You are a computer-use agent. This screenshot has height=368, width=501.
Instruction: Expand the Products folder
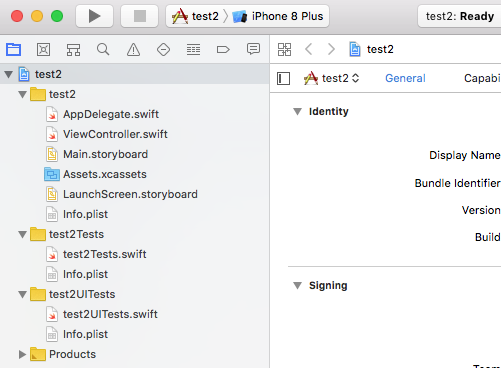(23, 354)
